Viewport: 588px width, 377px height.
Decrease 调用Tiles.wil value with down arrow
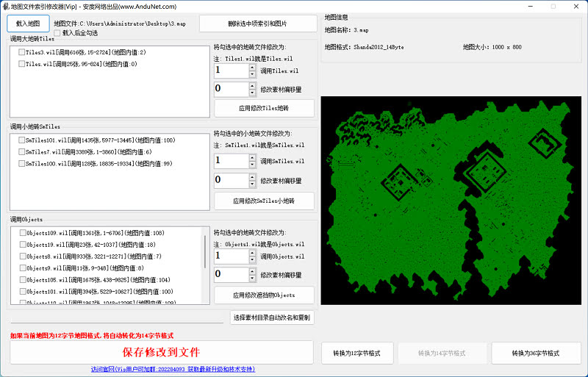pyautogui.click(x=252, y=74)
